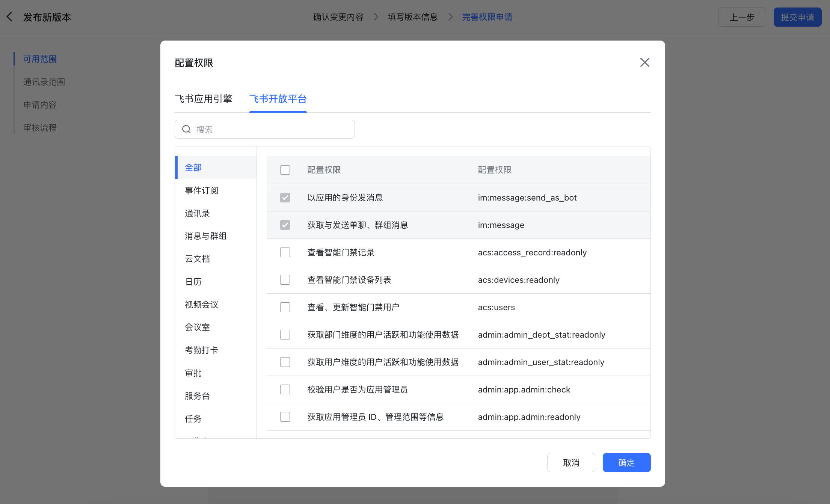The width and height of the screenshot is (830, 504).
Task: Open 审核流程 in the left sidebar
Action: 40,128
